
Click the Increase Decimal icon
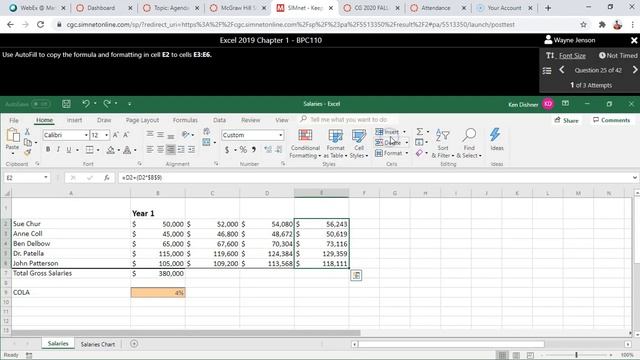268,150
